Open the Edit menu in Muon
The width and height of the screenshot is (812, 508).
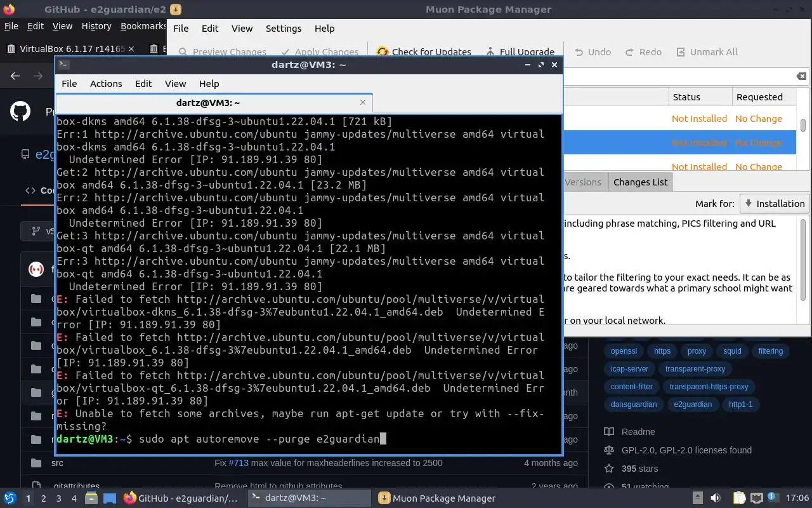(x=210, y=29)
